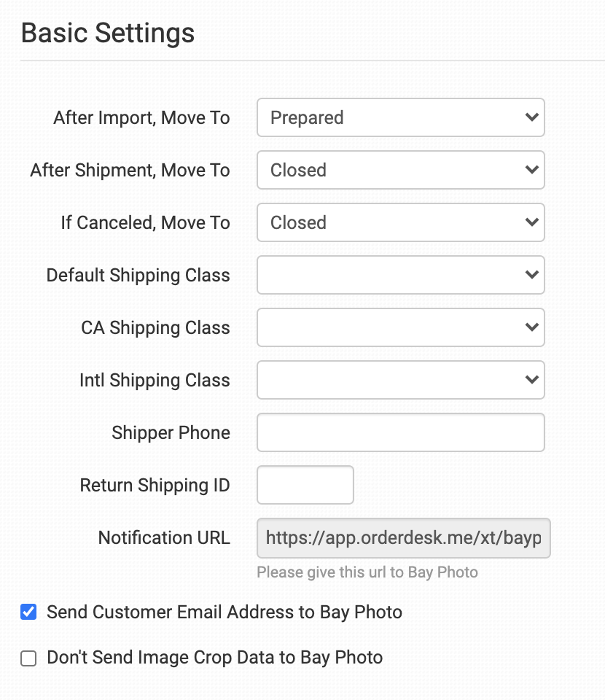Open the Intl Shipping Class dropdown
The width and height of the screenshot is (605, 700).
coord(400,380)
